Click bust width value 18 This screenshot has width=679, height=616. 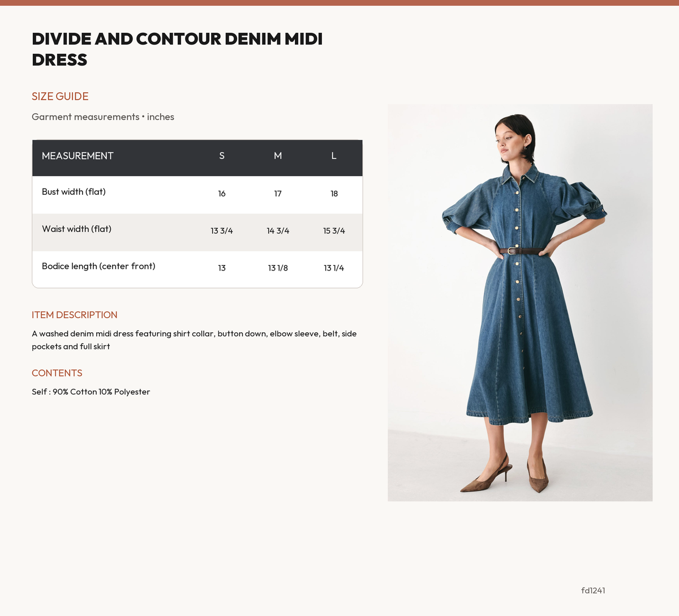pos(334,194)
